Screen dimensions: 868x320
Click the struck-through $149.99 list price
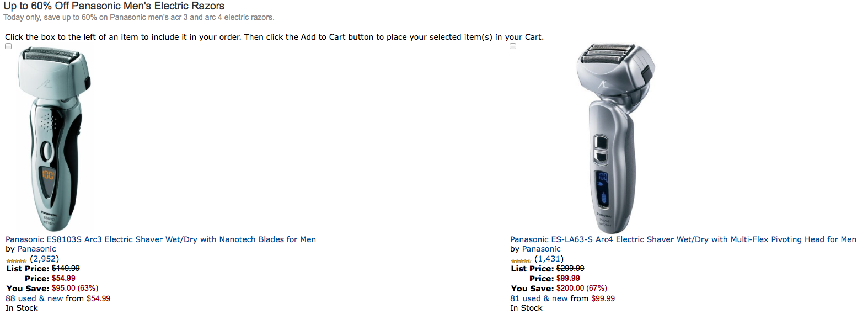[66, 269]
